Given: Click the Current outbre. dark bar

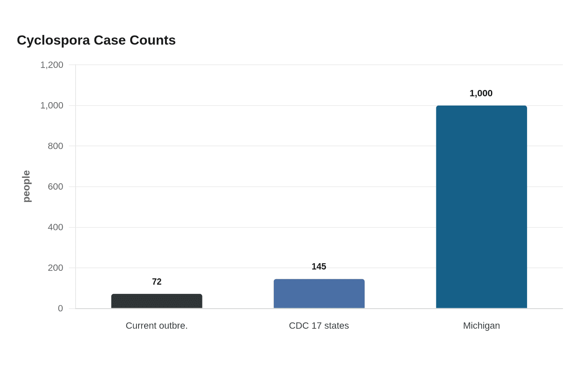Looking at the screenshot, I should pos(157,301).
